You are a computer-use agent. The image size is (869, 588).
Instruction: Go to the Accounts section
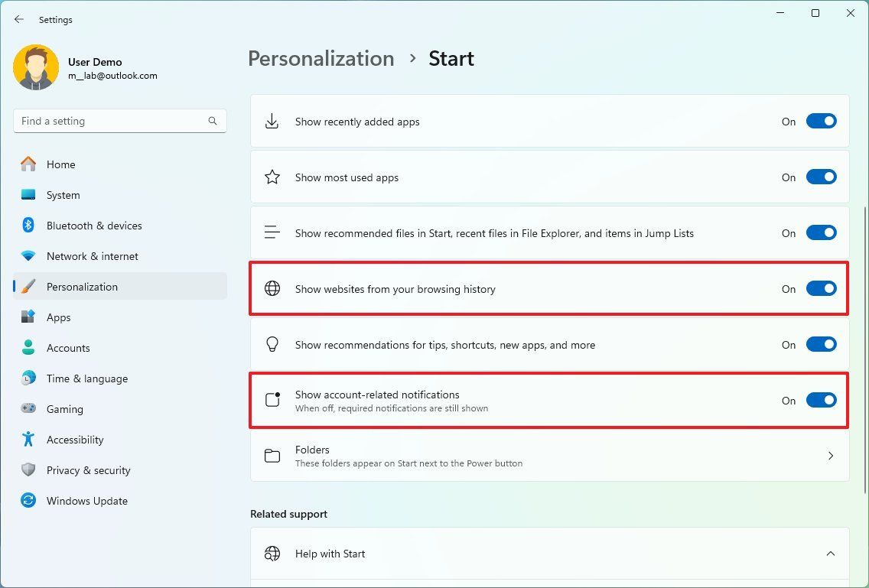point(68,348)
